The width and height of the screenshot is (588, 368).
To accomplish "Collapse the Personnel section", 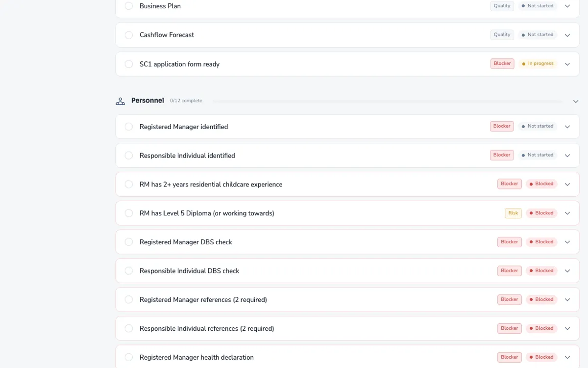I will (576, 101).
